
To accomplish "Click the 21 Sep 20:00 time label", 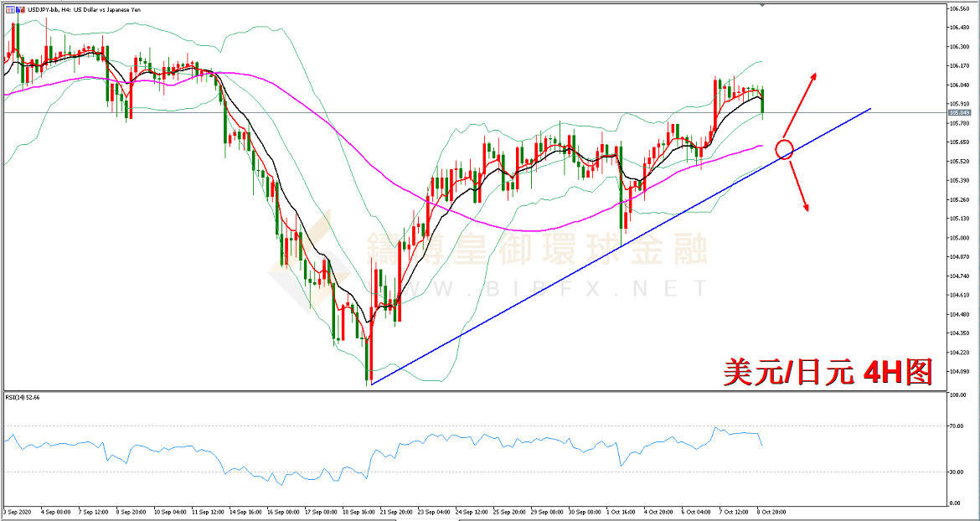I will 395,511.
